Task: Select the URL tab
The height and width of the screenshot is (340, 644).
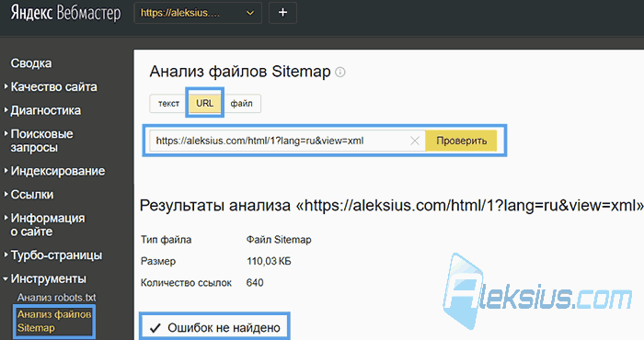Action: coord(204,103)
